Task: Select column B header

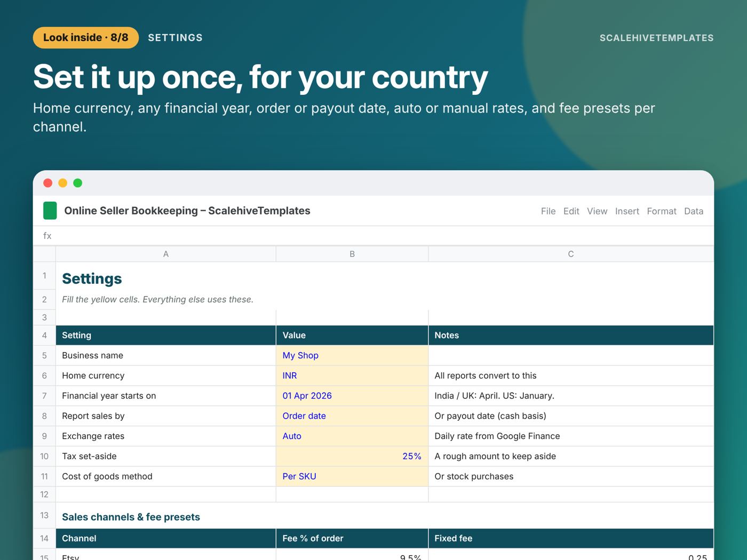Action: (352, 254)
